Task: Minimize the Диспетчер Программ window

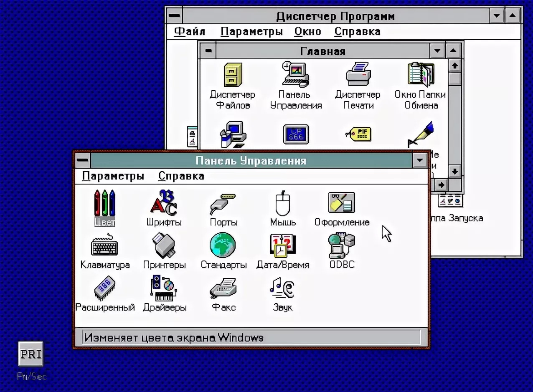Action: [496, 16]
